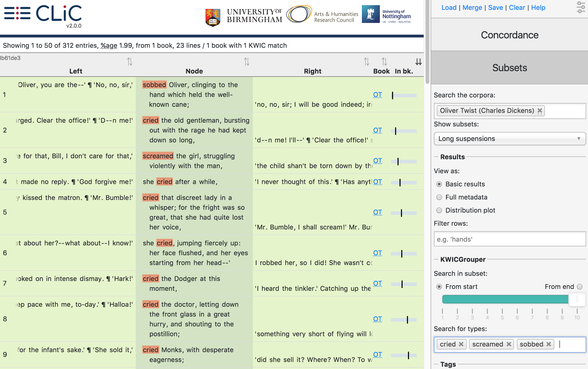Open the hamburger list menu icon
The height and width of the screenshot is (369, 588).
(x=17, y=13)
